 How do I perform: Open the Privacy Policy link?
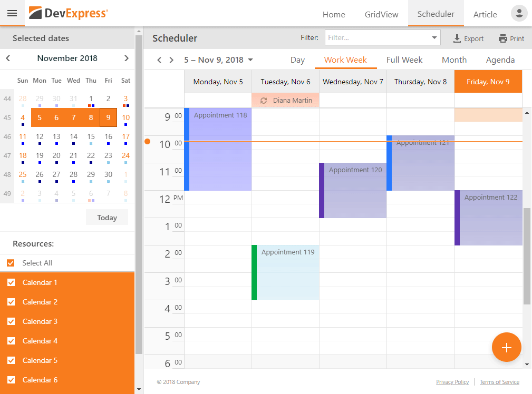coord(452,382)
